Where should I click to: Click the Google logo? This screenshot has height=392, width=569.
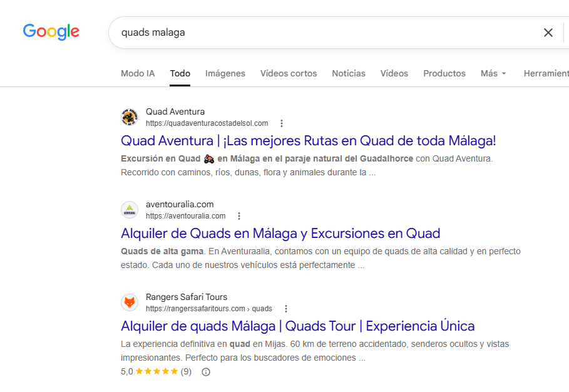point(51,31)
